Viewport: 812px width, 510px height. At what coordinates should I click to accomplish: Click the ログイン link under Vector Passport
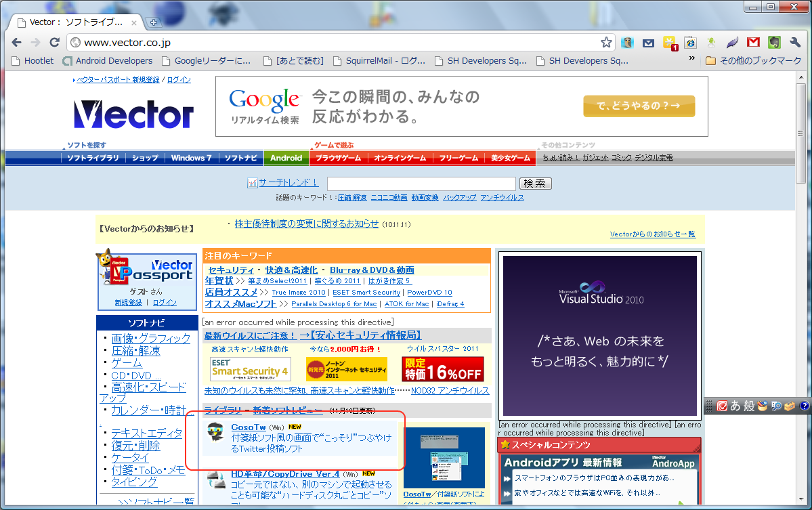(165, 302)
